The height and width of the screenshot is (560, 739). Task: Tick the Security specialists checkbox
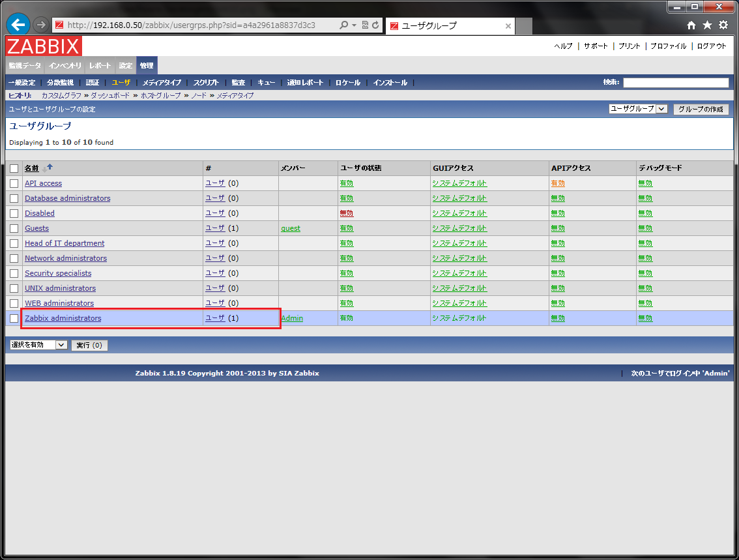(14, 273)
